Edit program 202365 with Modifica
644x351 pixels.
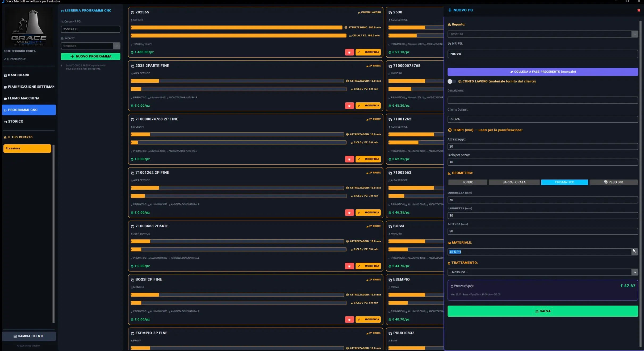point(368,52)
